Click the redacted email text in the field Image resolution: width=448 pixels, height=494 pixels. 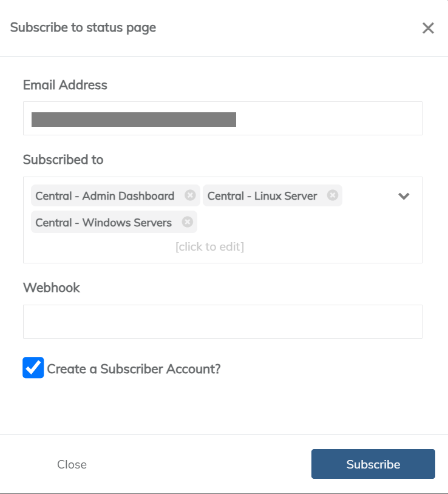[x=134, y=119]
